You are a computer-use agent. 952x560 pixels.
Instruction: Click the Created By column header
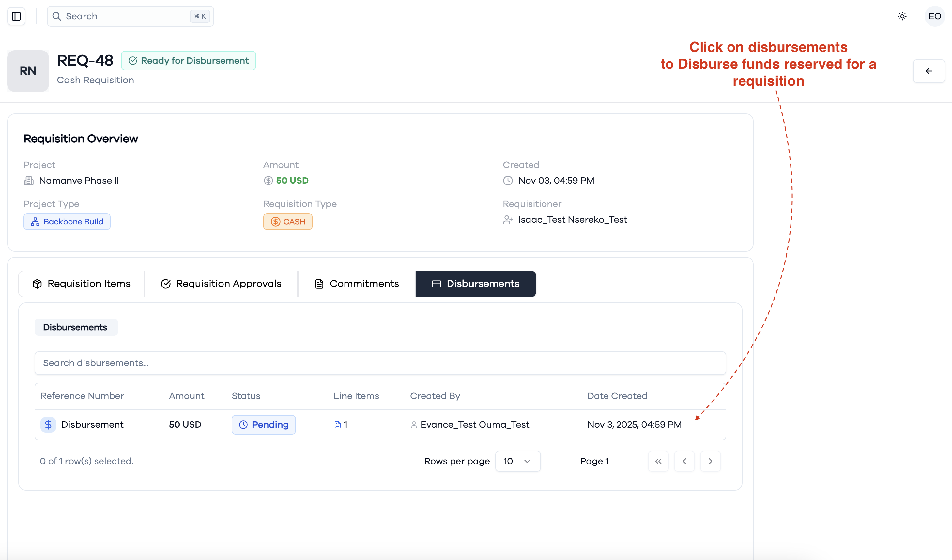(435, 396)
